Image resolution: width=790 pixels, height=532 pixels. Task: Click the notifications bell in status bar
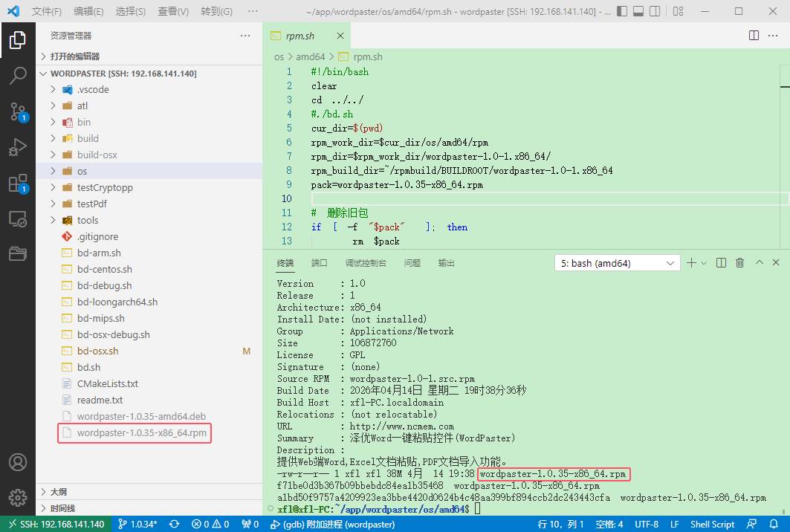point(775,524)
